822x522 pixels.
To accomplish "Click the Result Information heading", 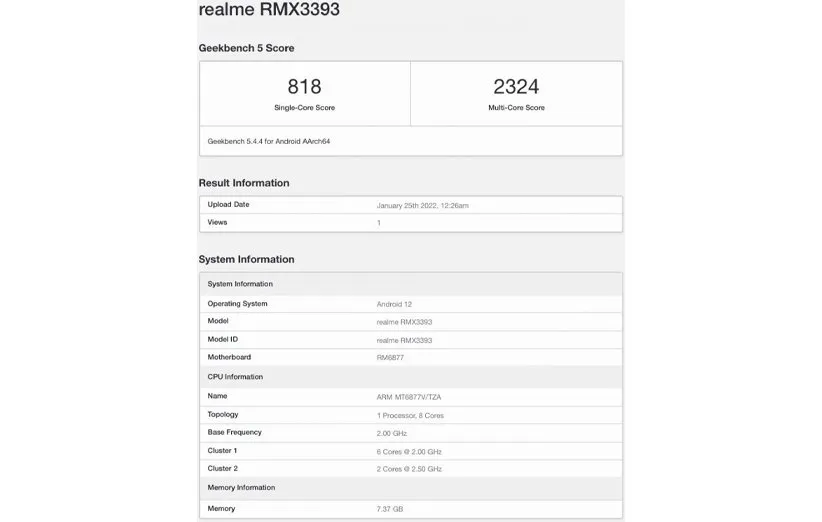I will (244, 183).
